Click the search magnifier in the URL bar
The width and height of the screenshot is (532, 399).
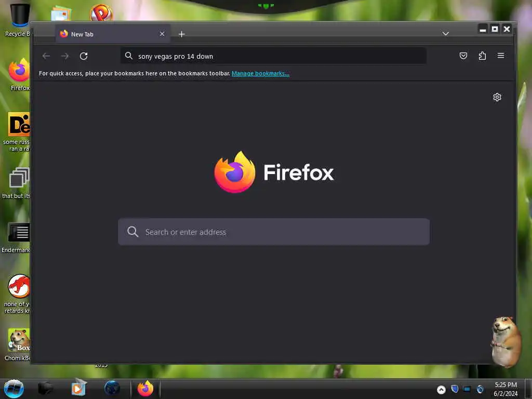point(129,56)
